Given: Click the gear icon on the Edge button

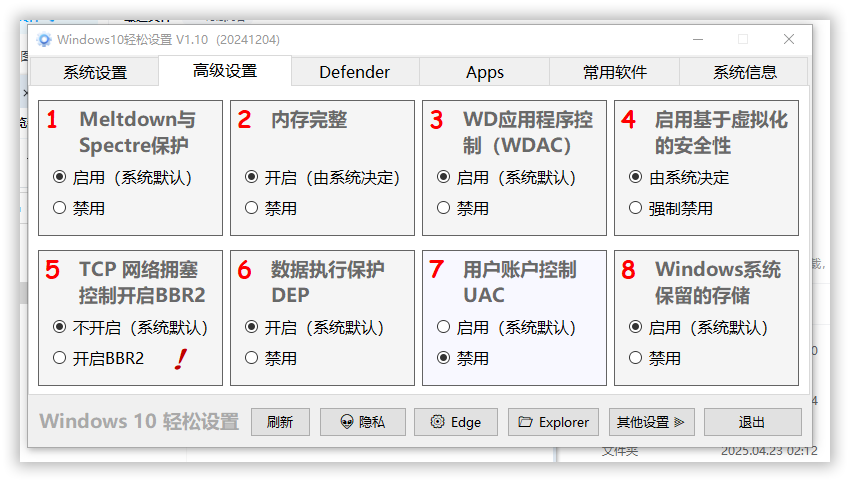Looking at the screenshot, I should pos(437,421).
